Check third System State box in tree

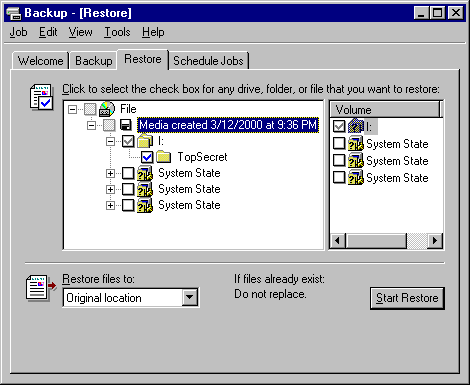coord(128,205)
